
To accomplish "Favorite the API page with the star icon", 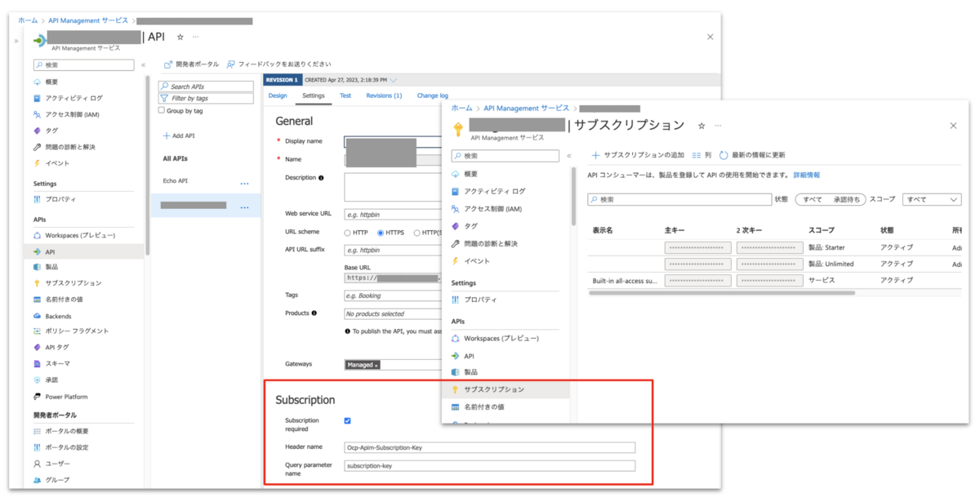I will (180, 37).
